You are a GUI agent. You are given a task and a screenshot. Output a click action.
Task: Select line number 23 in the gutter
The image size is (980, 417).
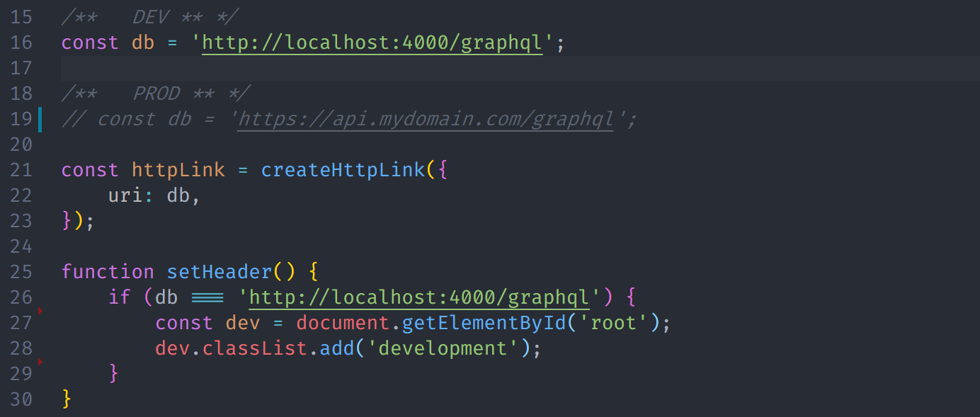point(22,221)
